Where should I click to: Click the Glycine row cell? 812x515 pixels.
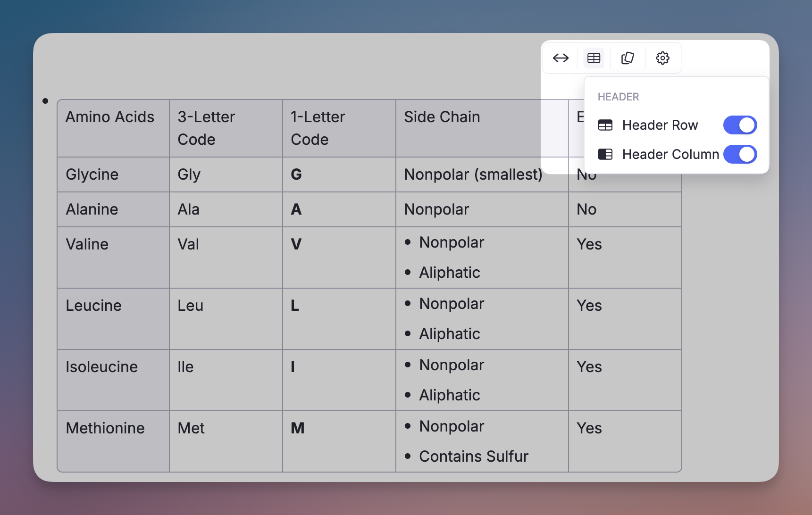point(92,174)
